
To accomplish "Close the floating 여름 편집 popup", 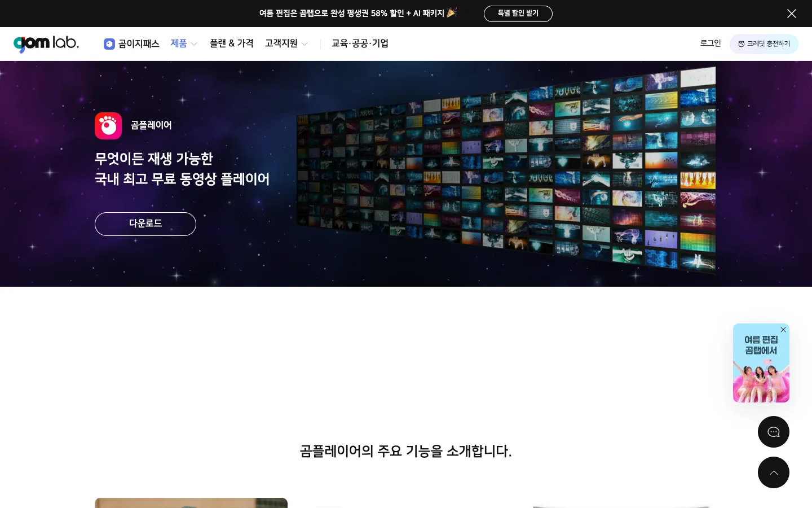I will tap(783, 330).
